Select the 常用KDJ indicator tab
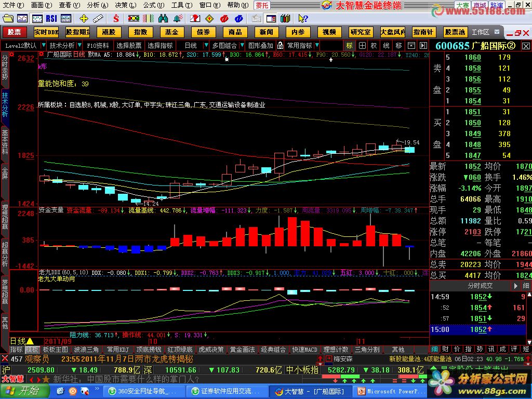532x399 pixels. (x=117, y=350)
